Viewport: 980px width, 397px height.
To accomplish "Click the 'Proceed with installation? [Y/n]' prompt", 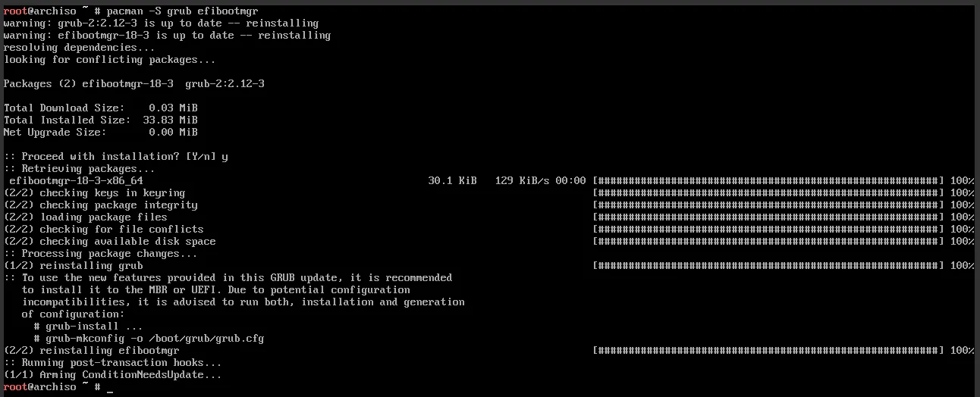I will [115, 157].
